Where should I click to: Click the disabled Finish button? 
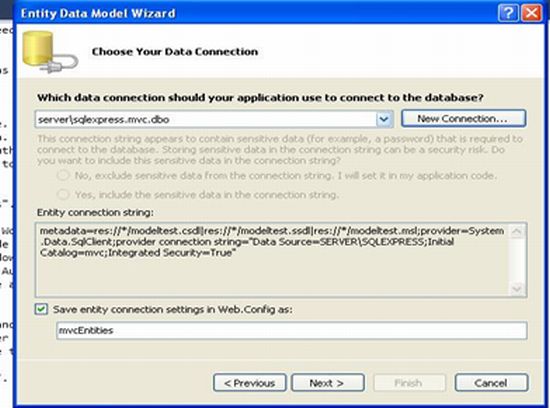(409, 383)
